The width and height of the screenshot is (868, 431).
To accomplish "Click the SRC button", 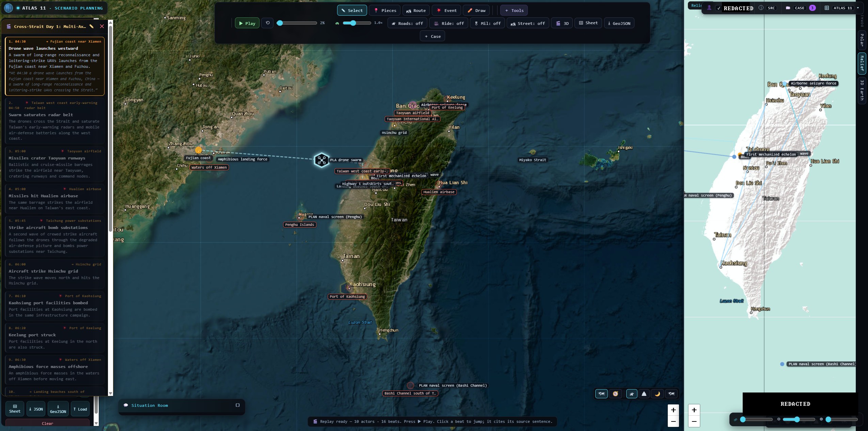I will (771, 8).
